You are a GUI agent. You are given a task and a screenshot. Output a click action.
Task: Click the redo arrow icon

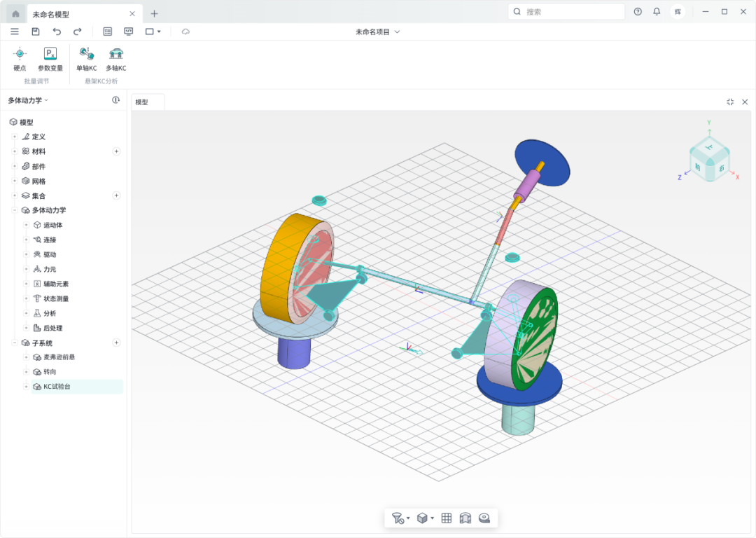tap(78, 32)
